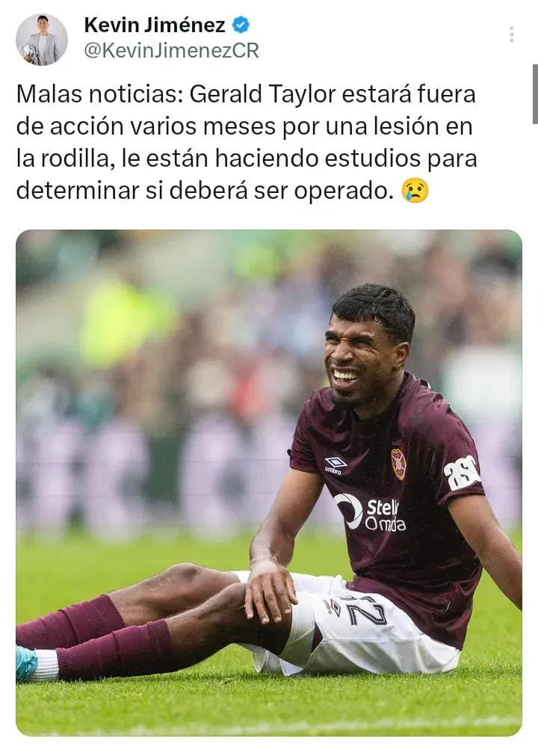Click the scrollbar thumb at right edge

coord(535,94)
